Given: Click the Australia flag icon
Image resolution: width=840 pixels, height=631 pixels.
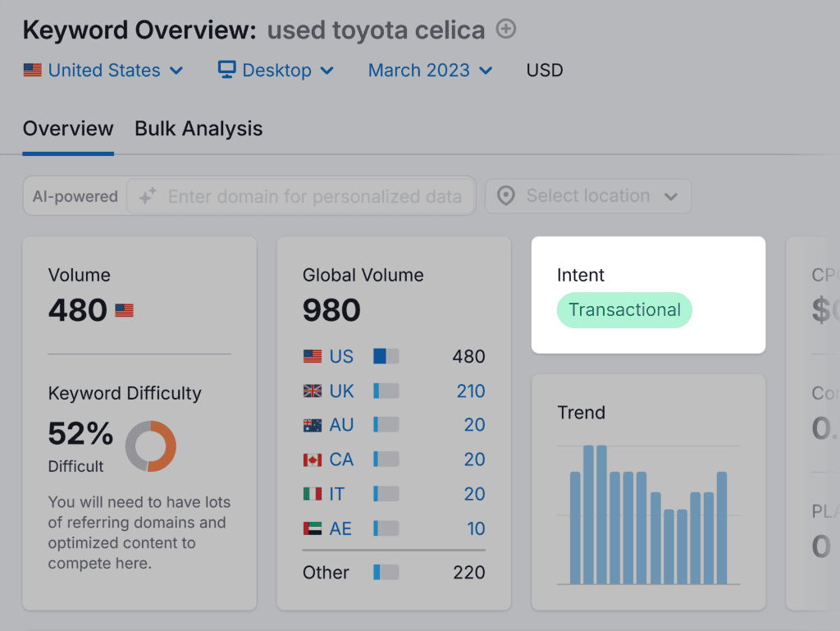Looking at the screenshot, I should click(x=313, y=426).
